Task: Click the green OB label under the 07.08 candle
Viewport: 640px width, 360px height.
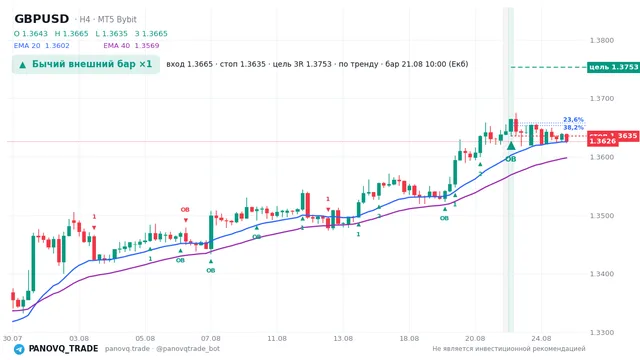Action: [x=211, y=270]
